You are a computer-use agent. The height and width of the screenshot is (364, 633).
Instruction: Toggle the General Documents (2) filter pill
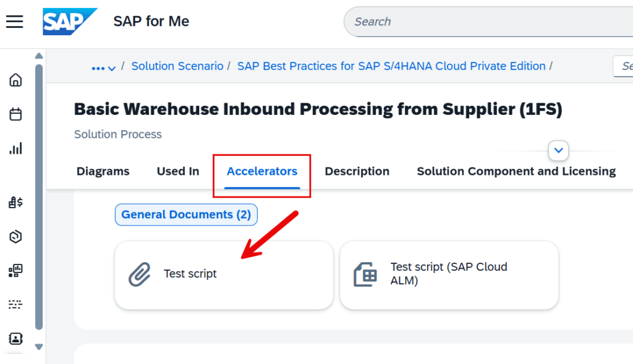(x=185, y=214)
